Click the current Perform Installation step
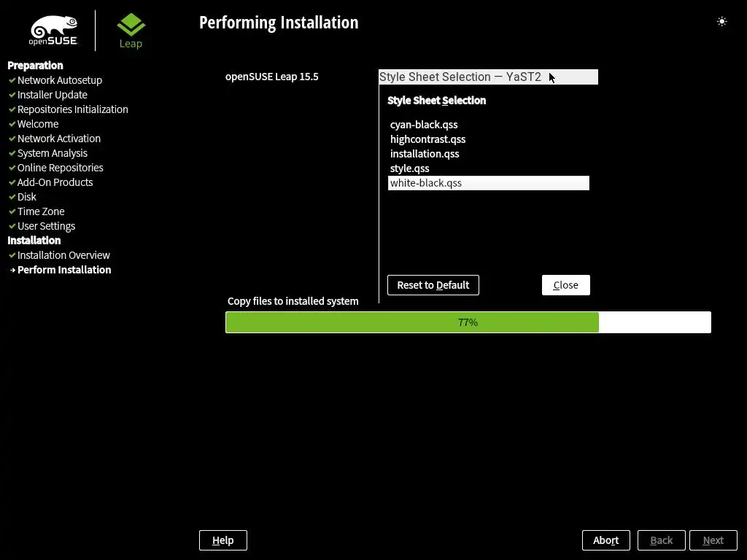The height and width of the screenshot is (560, 747). click(x=64, y=270)
